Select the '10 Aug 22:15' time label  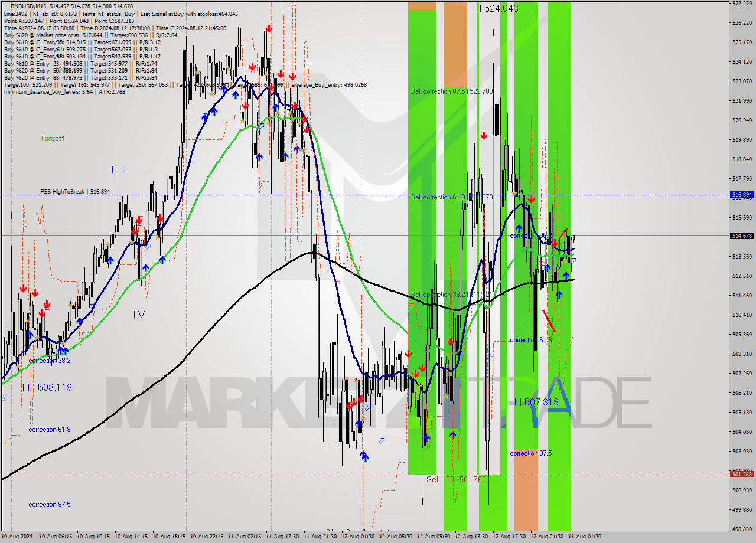coord(207,537)
